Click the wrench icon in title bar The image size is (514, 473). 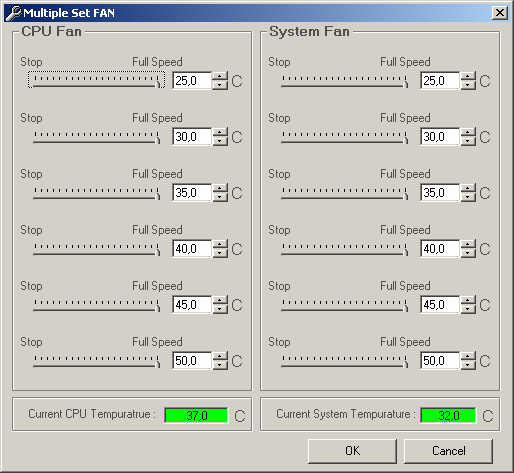coord(13,13)
